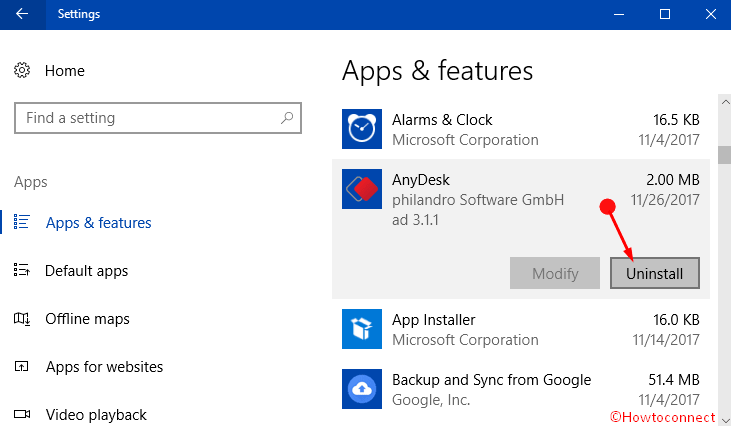Image resolution: width=731 pixels, height=426 pixels.
Task: Click inside the Find a setting field
Action: pyautogui.click(x=158, y=118)
